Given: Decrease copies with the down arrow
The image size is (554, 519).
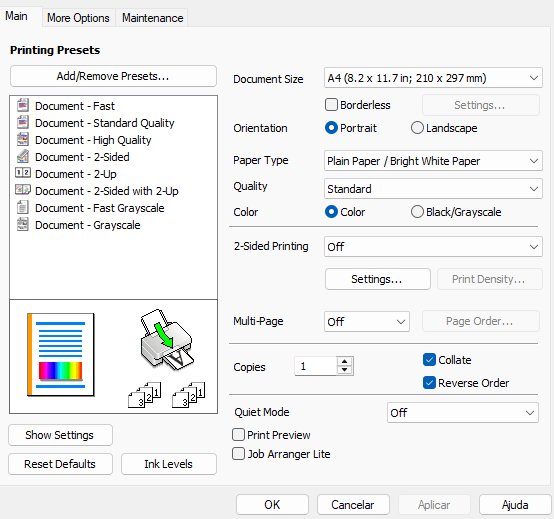Looking at the screenshot, I should point(344,370).
